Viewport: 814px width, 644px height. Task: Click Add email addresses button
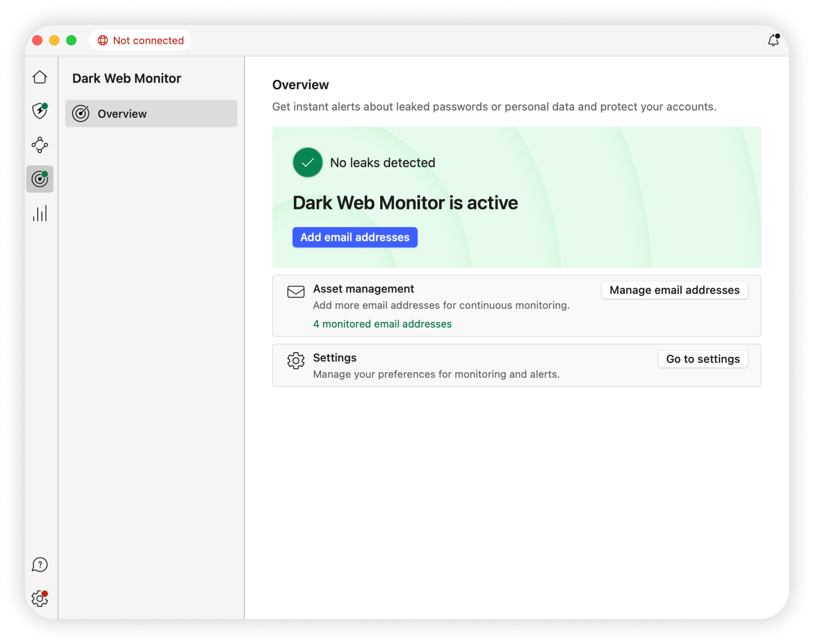(x=355, y=237)
